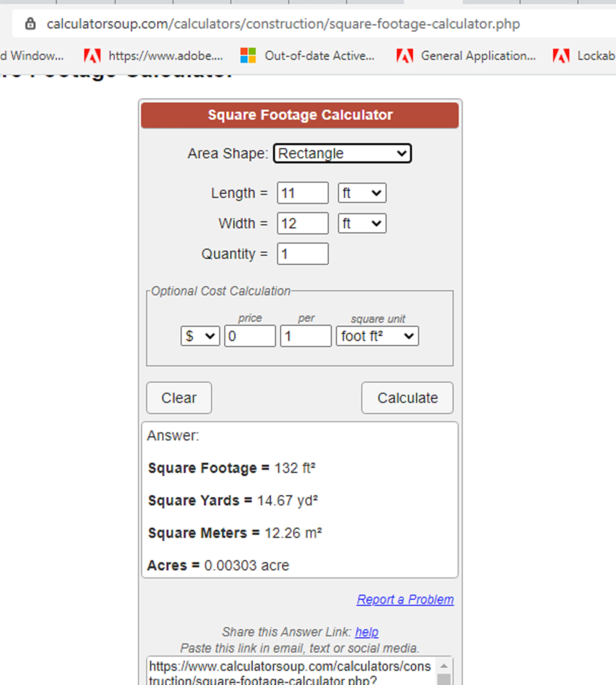Click the browser address bar URL
Image resolution: width=616 pixels, height=685 pixels.
click(283, 24)
